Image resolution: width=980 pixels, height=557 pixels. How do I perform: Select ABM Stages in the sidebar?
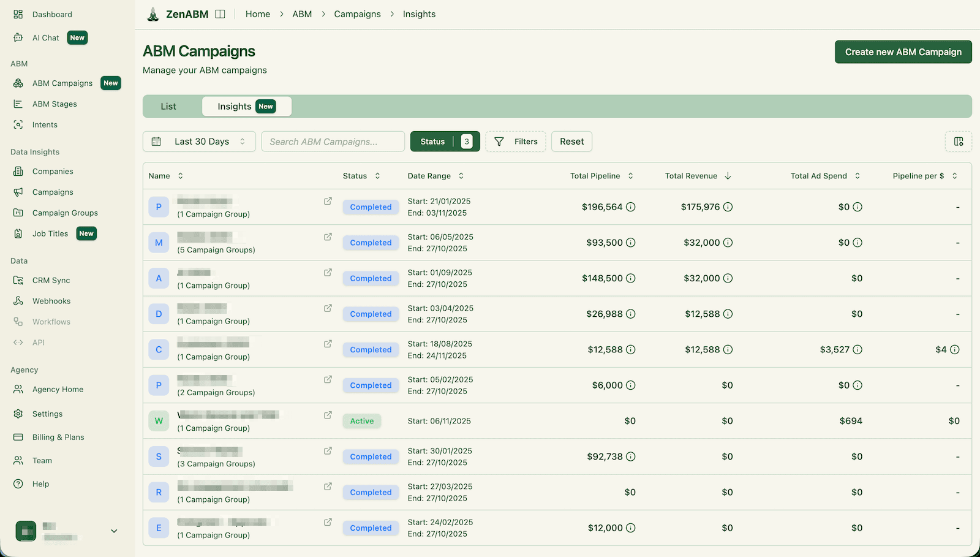[55, 104]
